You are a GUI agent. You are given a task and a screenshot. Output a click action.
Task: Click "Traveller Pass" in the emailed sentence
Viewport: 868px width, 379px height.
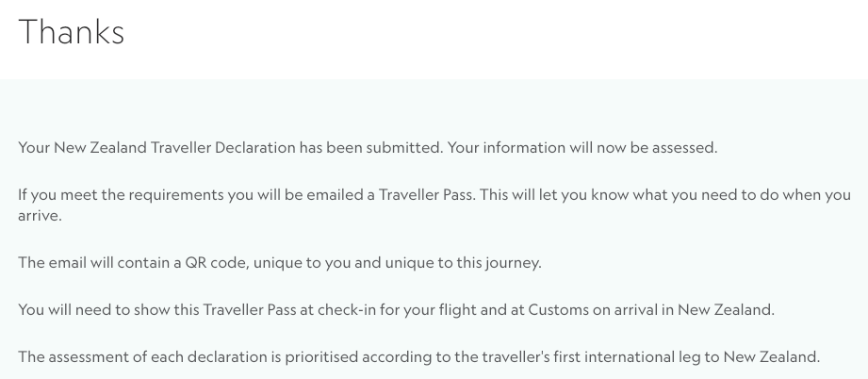coord(425,195)
